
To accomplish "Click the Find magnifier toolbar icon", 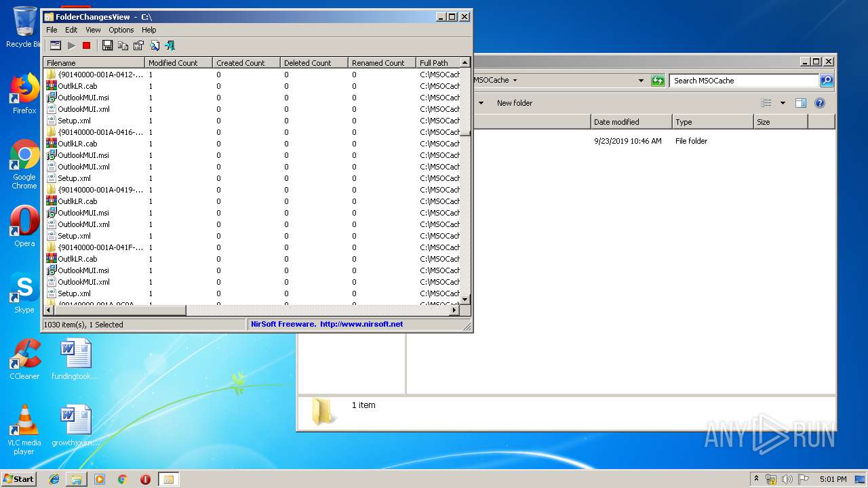I will tap(155, 45).
